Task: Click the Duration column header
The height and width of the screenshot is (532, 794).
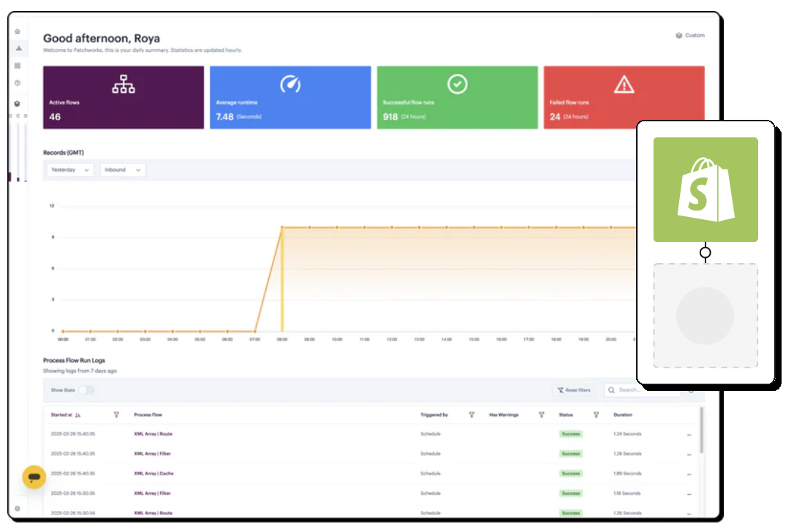Action: point(623,415)
